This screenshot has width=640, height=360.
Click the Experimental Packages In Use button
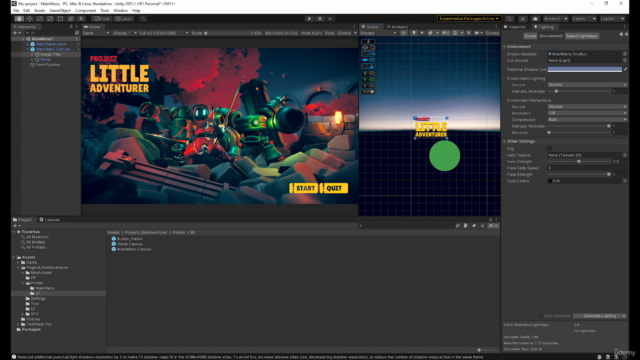(469, 19)
